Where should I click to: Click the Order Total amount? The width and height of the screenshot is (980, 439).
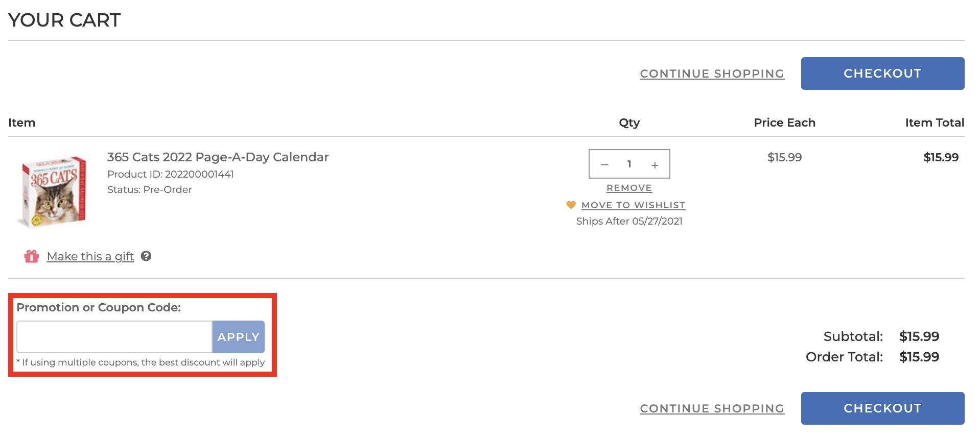[x=919, y=357]
